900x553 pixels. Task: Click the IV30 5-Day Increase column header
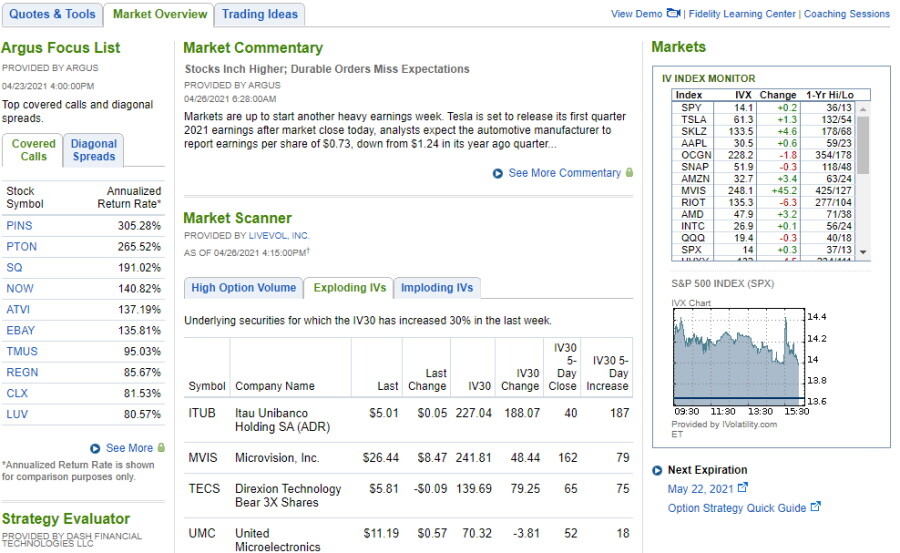click(607, 373)
